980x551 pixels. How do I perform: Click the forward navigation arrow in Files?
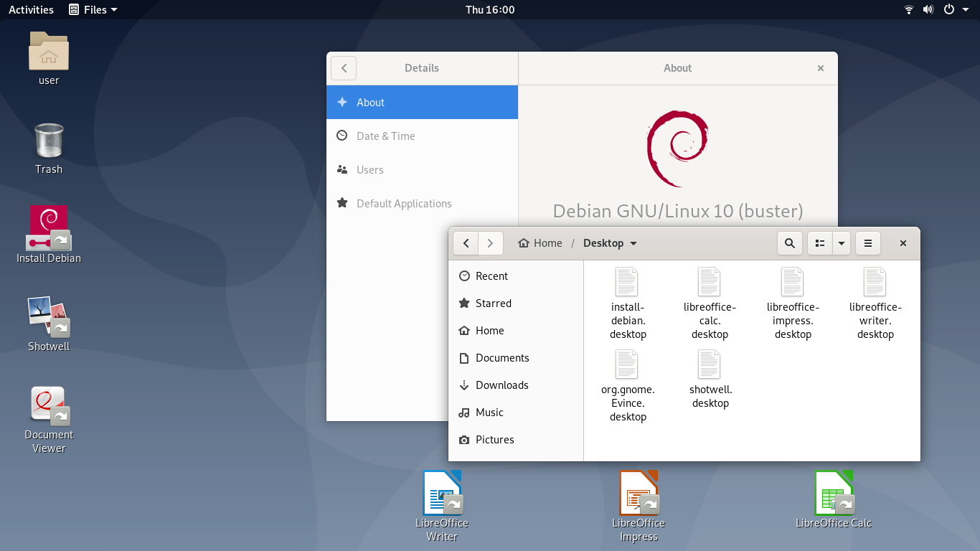pyautogui.click(x=490, y=243)
